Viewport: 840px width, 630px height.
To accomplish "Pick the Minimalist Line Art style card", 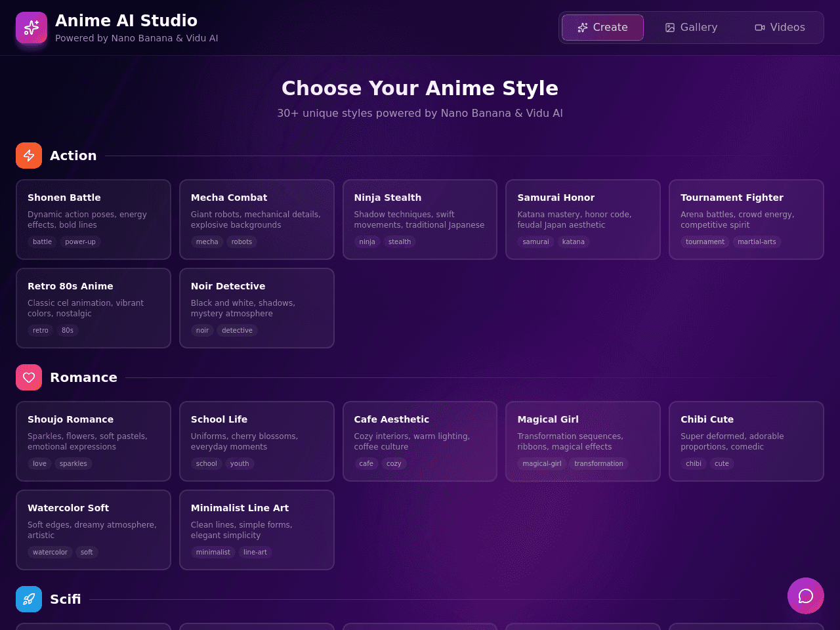I will tap(257, 530).
